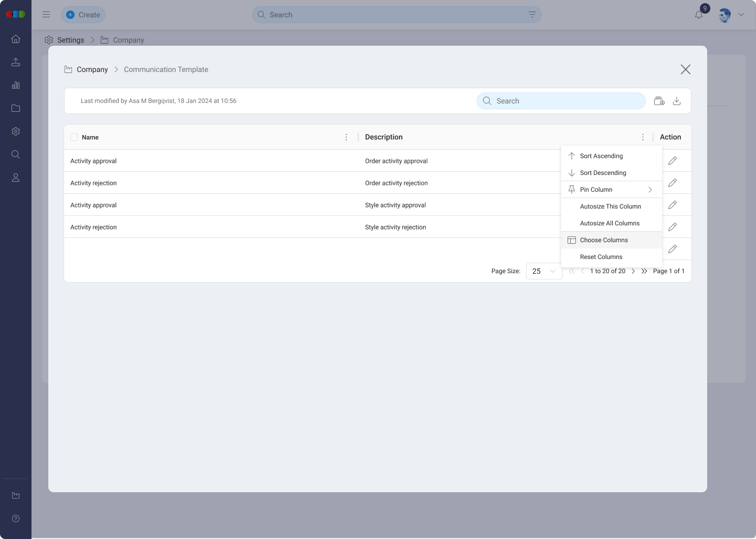Edit the Order activity approval row with pencil icon

(x=672, y=160)
